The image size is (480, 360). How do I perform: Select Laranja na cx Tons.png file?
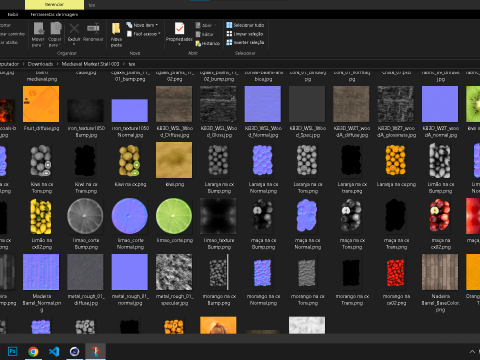[x=307, y=160]
